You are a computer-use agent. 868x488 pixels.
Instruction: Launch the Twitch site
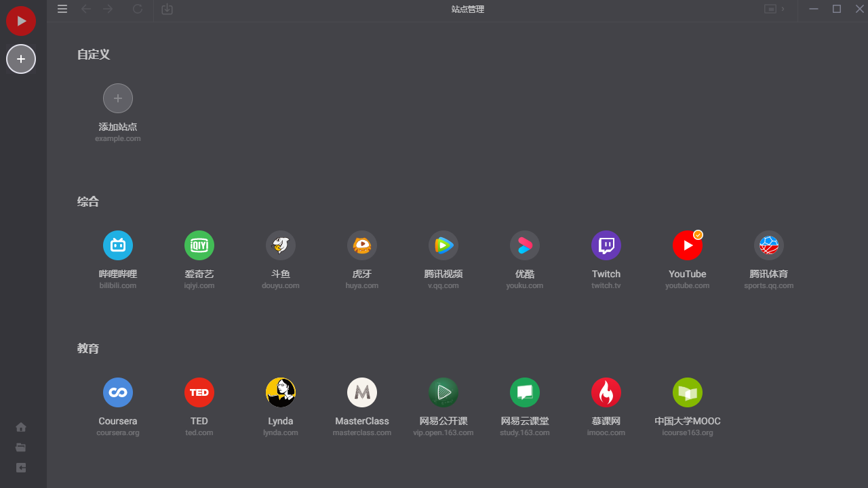pos(606,245)
